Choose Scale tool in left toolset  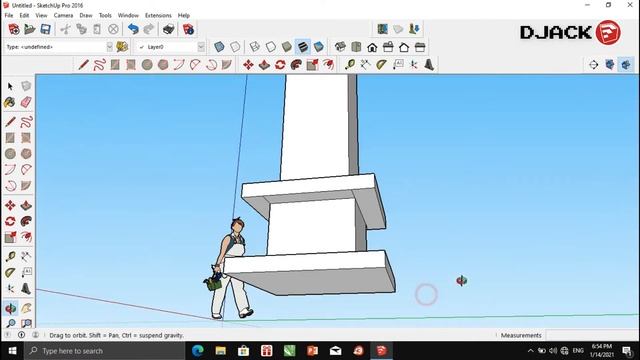[x=10, y=237]
